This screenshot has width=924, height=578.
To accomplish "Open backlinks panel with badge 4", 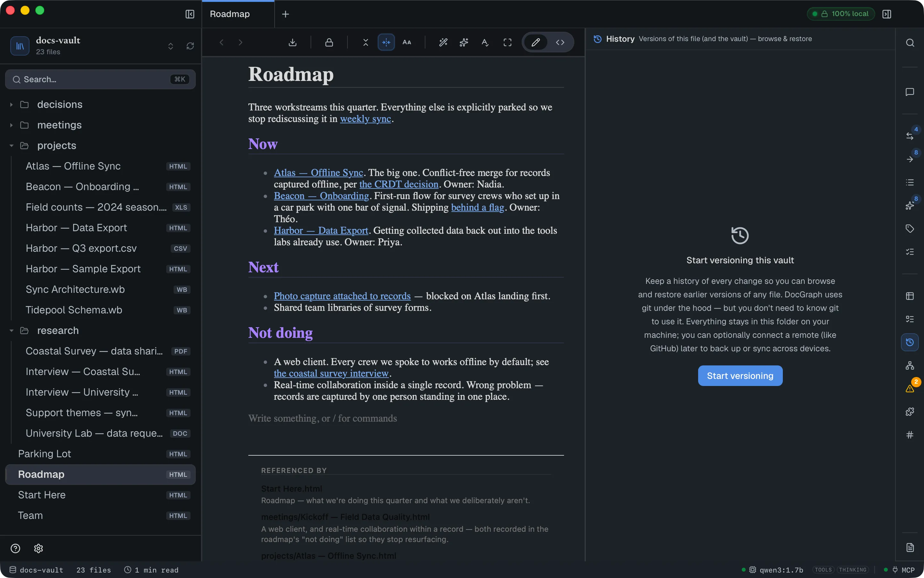I will (x=910, y=136).
